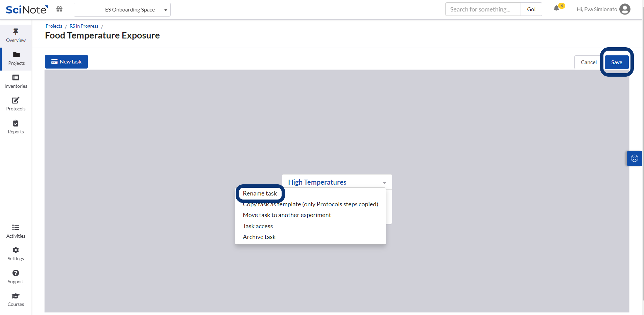Select Rename task from the menu

click(260, 193)
